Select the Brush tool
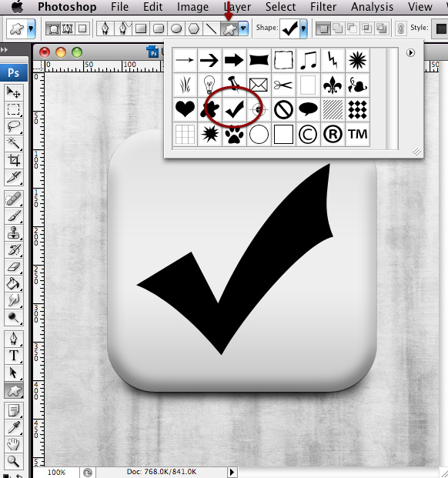 click(x=13, y=217)
